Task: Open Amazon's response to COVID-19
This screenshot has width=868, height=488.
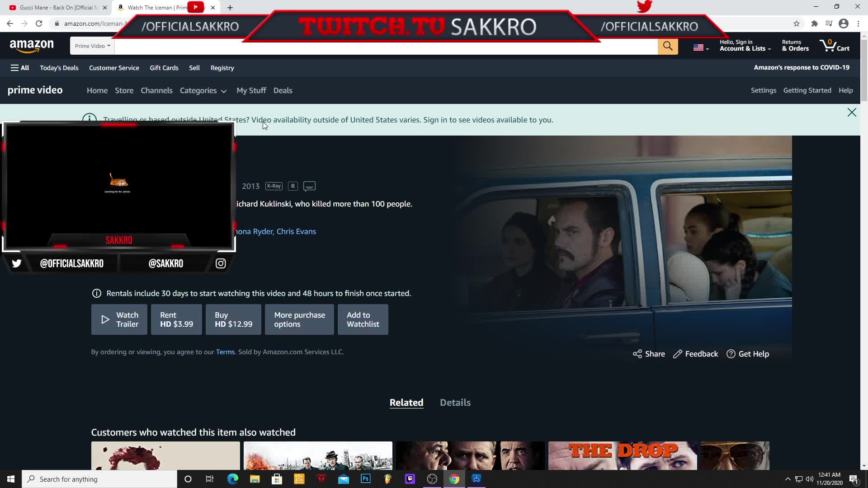Action: coord(802,67)
